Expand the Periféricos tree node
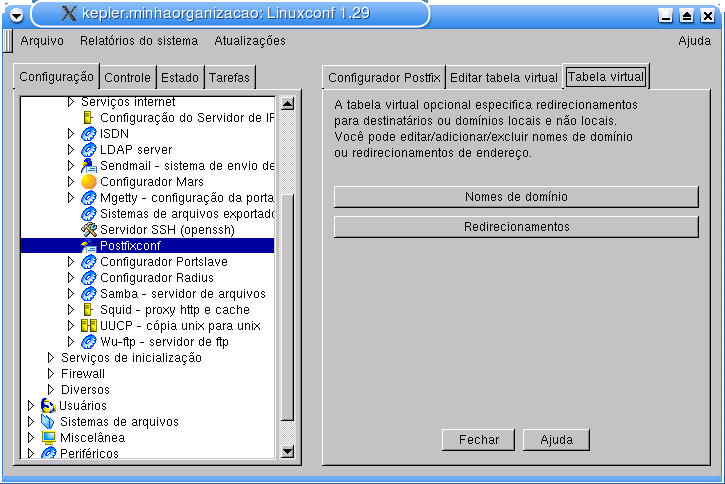The image size is (725, 484). tap(31, 453)
